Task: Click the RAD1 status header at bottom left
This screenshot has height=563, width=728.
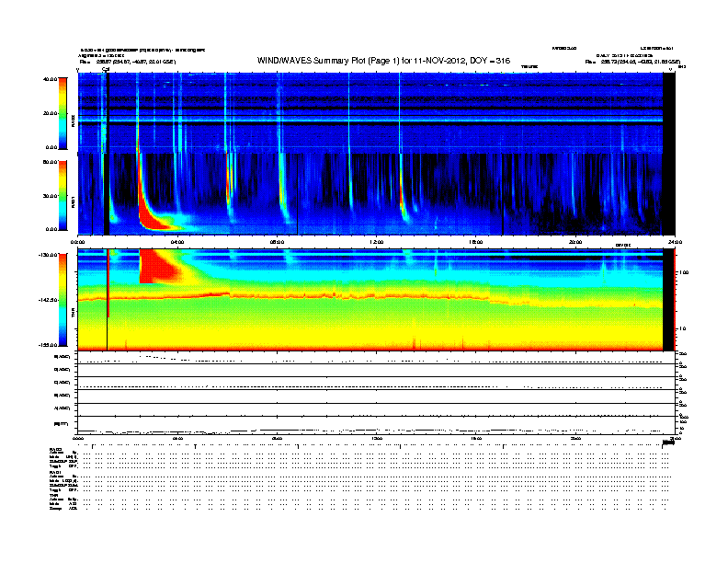Action: pyautogui.click(x=56, y=473)
